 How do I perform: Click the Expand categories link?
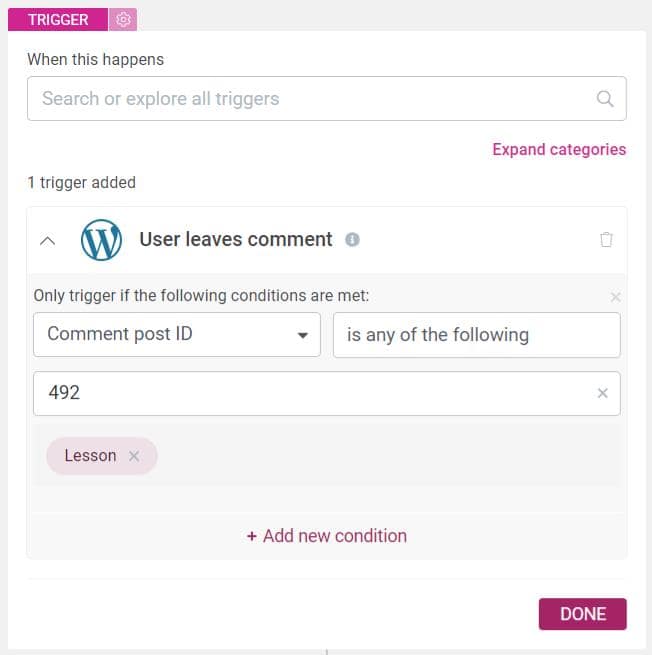click(559, 150)
